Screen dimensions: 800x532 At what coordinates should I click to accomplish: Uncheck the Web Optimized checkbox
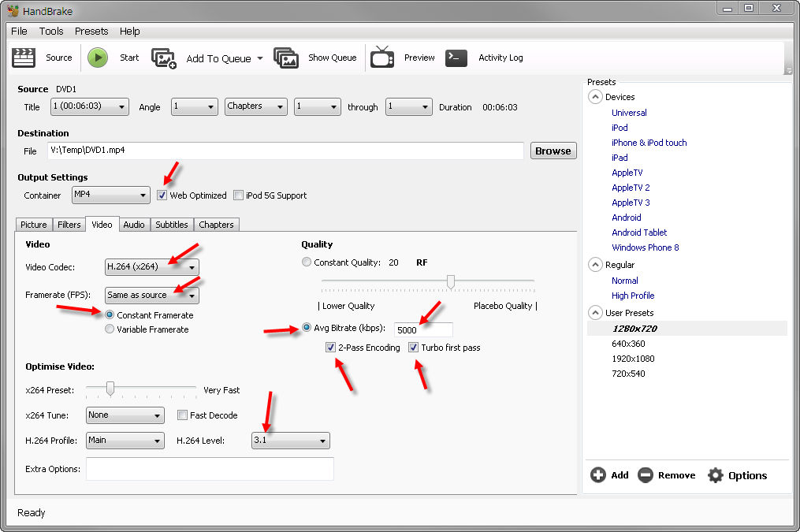tap(162, 195)
